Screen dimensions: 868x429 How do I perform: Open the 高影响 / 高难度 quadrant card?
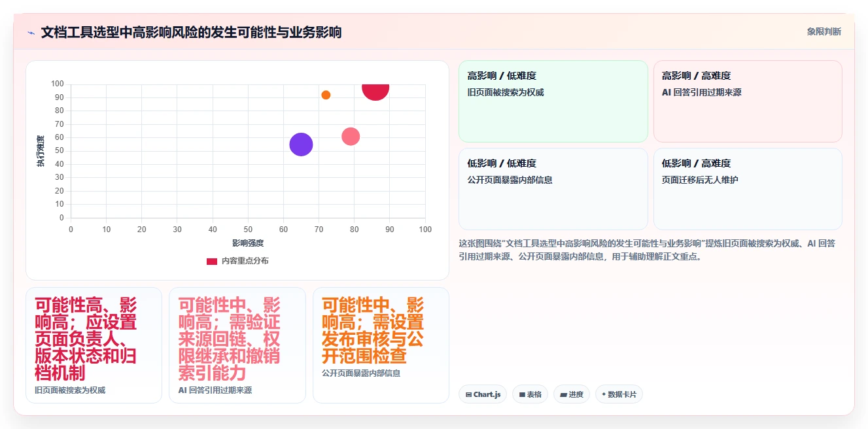(748, 101)
